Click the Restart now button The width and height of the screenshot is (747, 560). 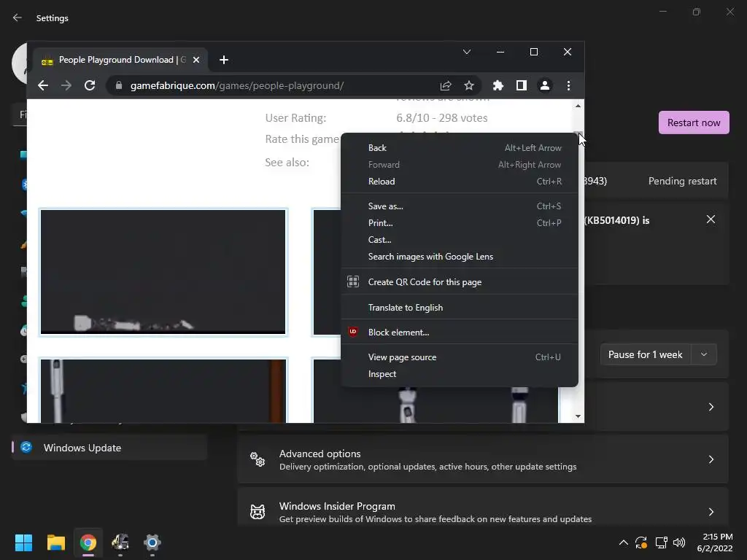[694, 122]
